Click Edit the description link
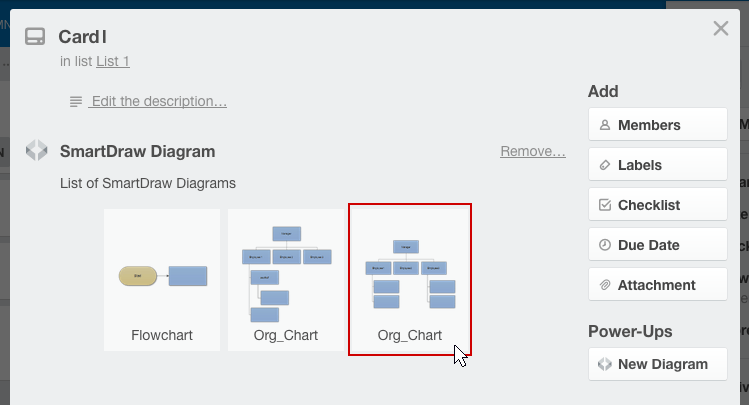Image resolution: width=749 pixels, height=405 pixels. (157, 102)
